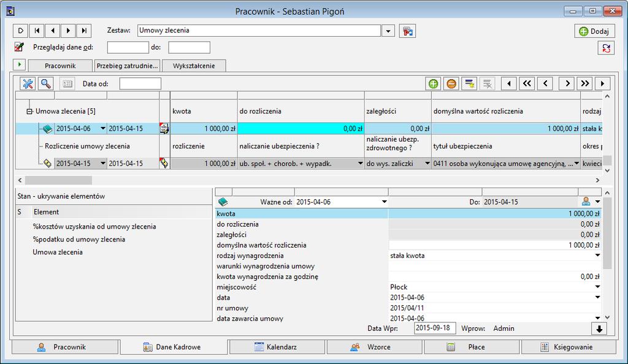Open the Dane Kadrowe bottom tab

(x=174, y=347)
